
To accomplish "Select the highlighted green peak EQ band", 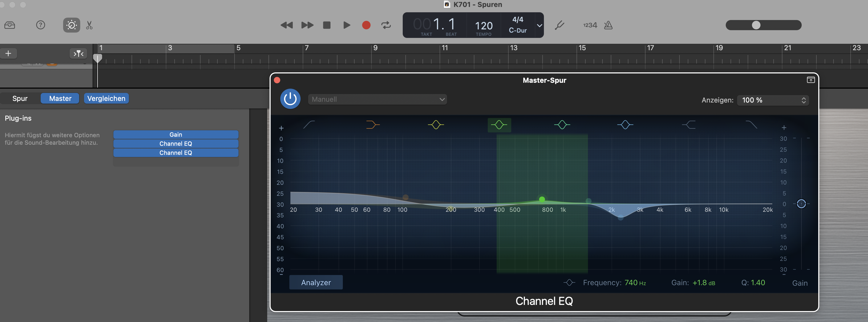I will [x=499, y=124].
